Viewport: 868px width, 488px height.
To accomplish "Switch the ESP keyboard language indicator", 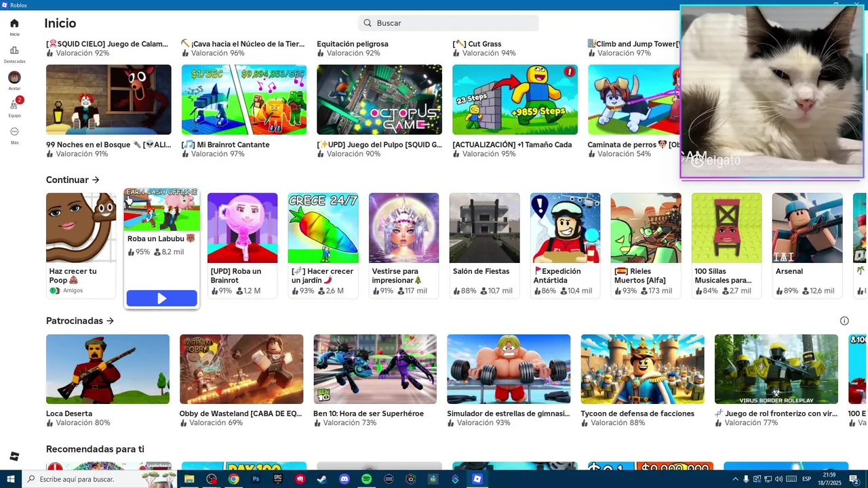I will click(x=806, y=479).
